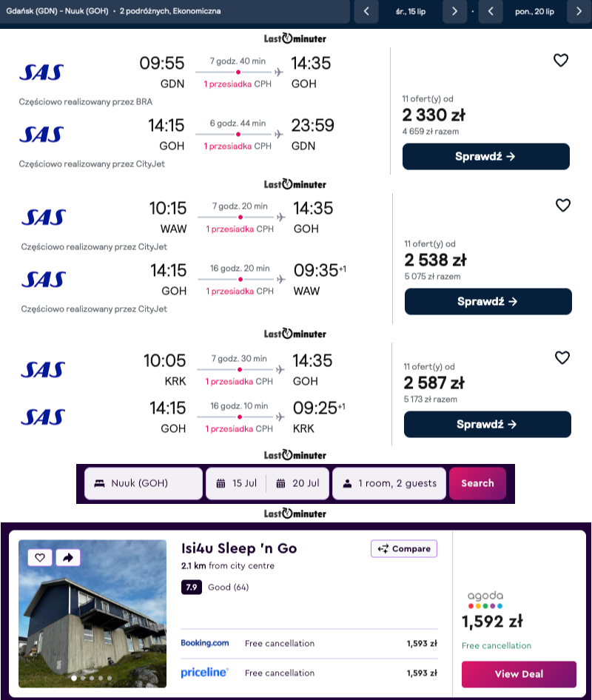The width and height of the screenshot is (592, 700).
Task: Go to next departure date after śr., 15 lip
Action: pyautogui.click(x=454, y=11)
